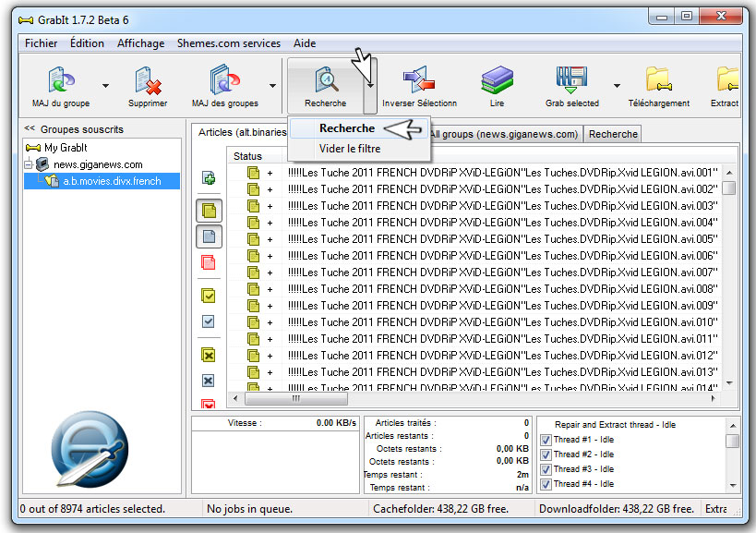Image resolution: width=756 pixels, height=533 pixels.
Task: Click the status icon of avi.001 row
Action: click(254, 173)
